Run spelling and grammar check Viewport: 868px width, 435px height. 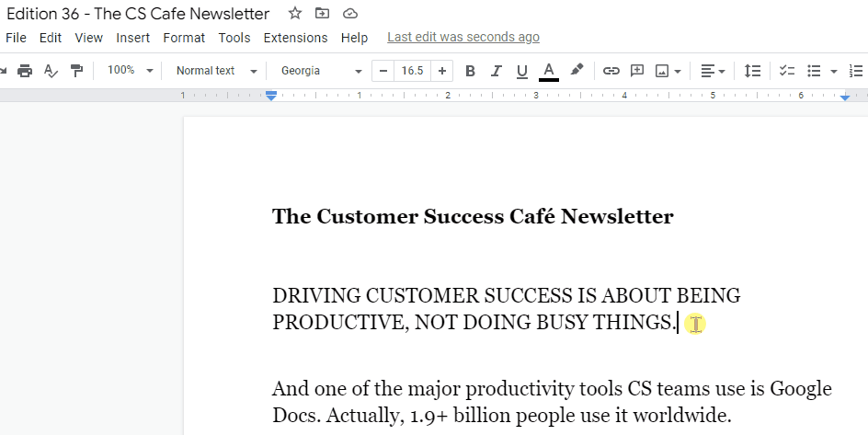51,71
